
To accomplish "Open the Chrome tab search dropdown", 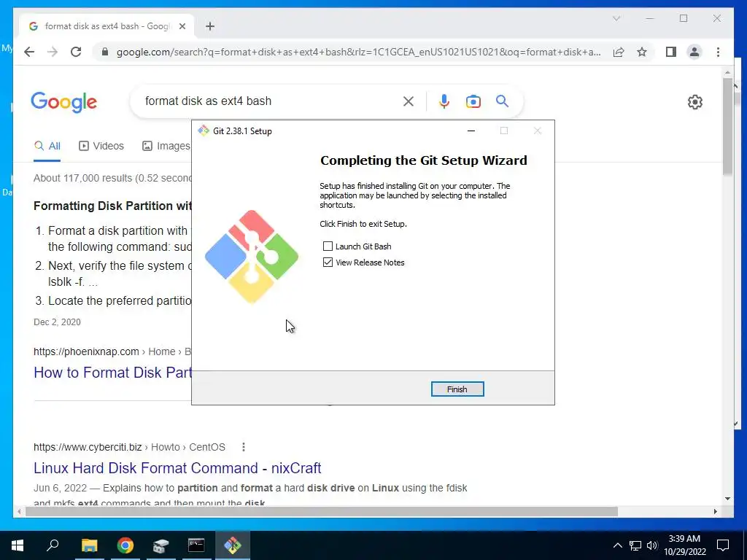I will 616,18.
